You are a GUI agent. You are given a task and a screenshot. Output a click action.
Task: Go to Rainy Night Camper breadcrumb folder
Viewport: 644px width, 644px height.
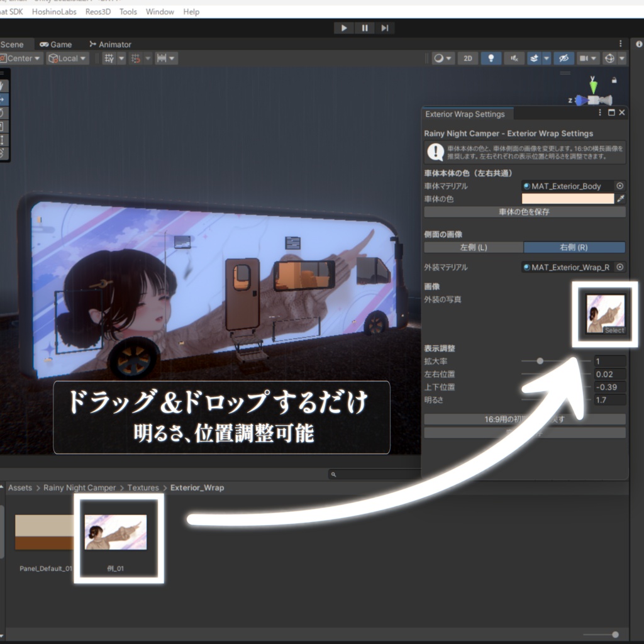click(x=80, y=487)
